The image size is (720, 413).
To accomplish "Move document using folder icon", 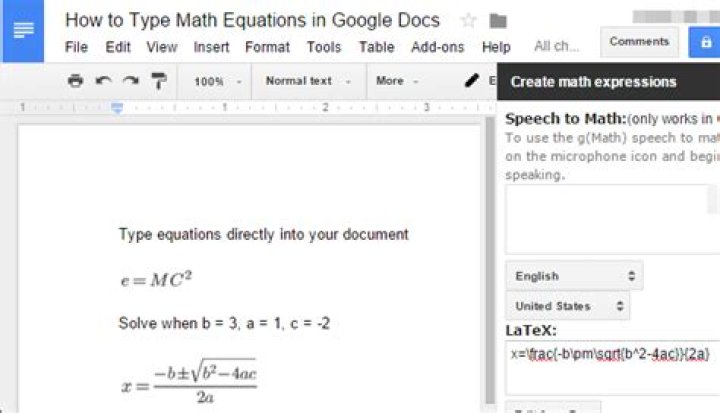I will coord(498,20).
